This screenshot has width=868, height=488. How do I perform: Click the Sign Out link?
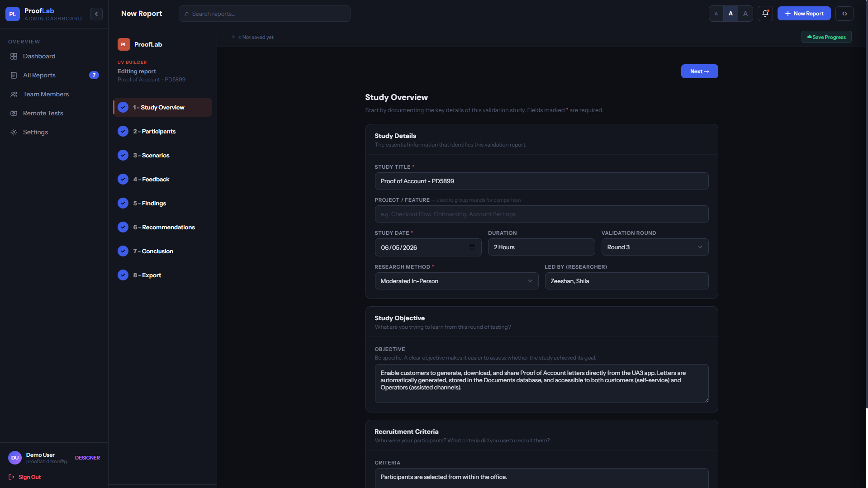pos(25,477)
